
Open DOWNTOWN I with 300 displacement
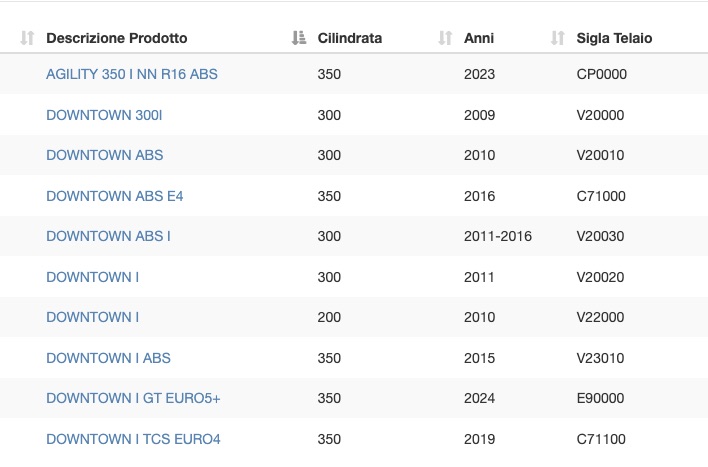(92, 277)
